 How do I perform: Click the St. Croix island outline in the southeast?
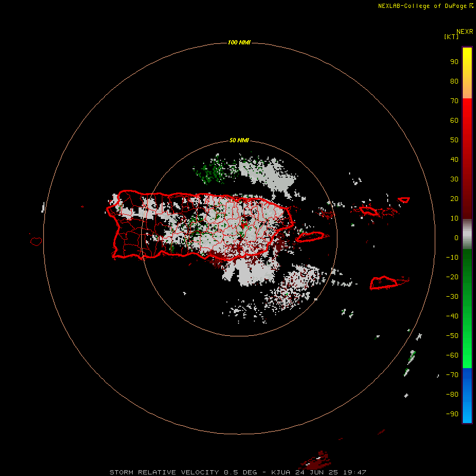click(384, 282)
